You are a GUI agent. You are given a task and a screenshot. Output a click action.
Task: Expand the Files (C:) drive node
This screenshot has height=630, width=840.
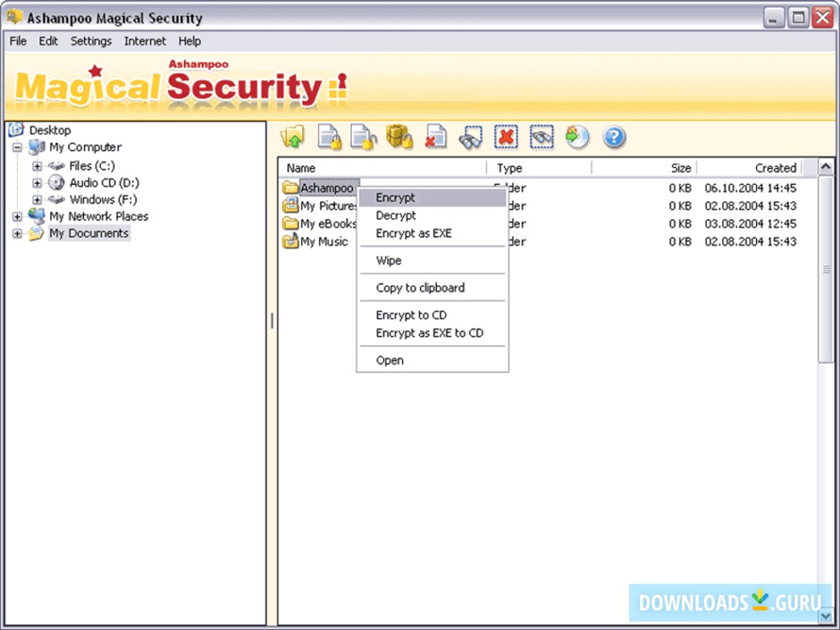(x=37, y=166)
